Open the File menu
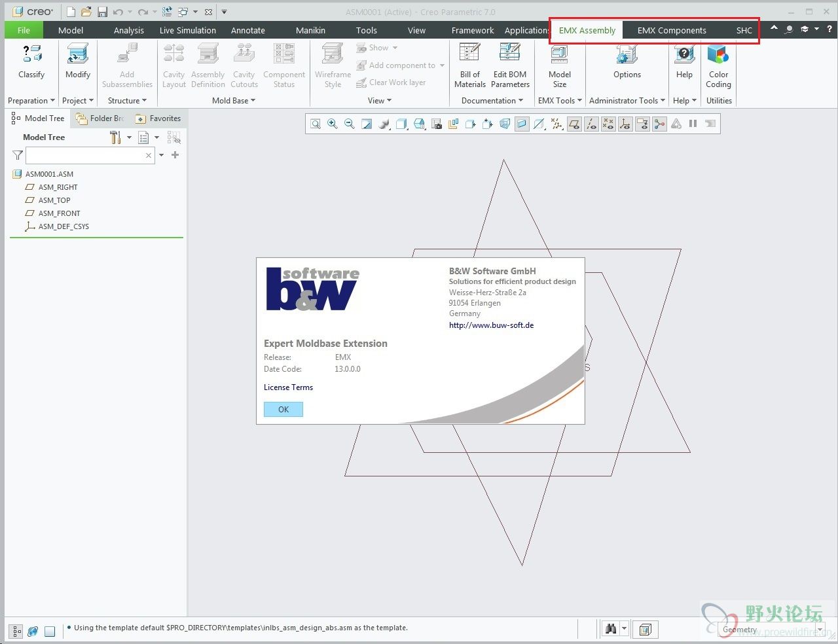The height and width of the screenshot is (644, 838). click(x=24, y=30)
